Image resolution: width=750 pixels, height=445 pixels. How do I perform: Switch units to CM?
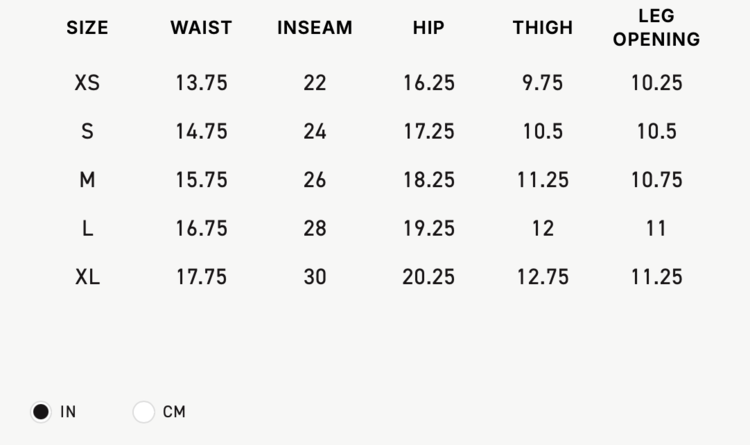click(144, 411)
